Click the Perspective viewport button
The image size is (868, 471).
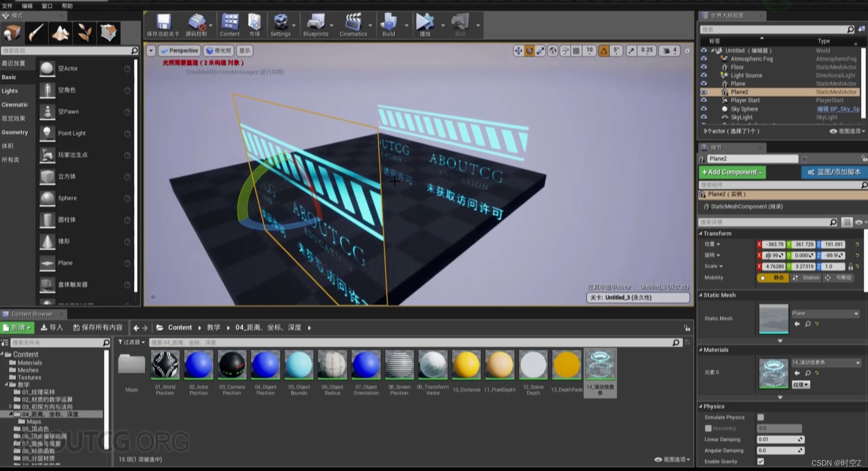(179, 51)
